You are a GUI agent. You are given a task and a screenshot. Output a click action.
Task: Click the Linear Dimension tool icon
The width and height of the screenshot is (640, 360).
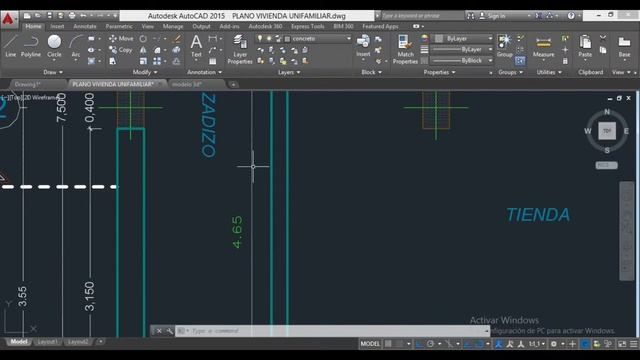click(x=213, y=39)
